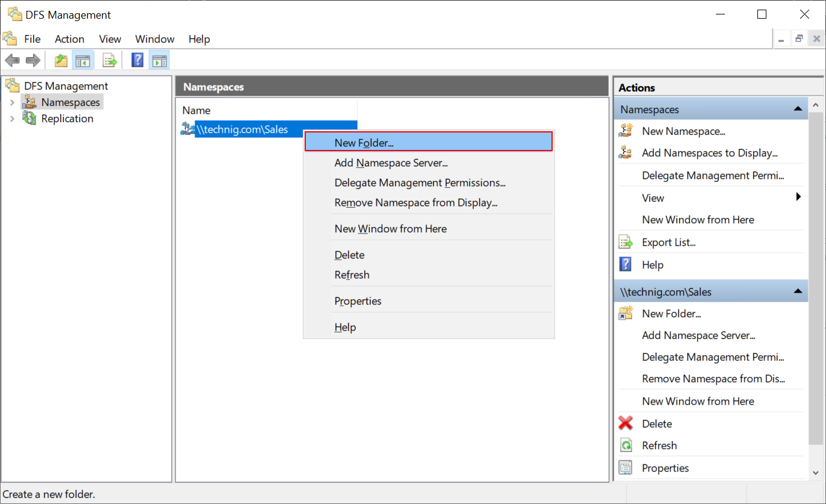826x504 pixels.
Task: Click the Back arrow toolbar icon
Action: click(12, 60)
